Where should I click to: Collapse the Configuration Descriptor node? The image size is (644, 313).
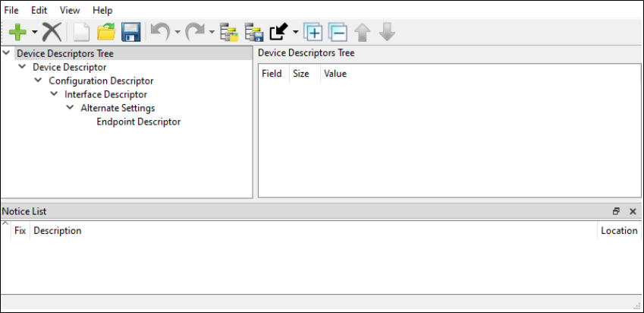38,81
